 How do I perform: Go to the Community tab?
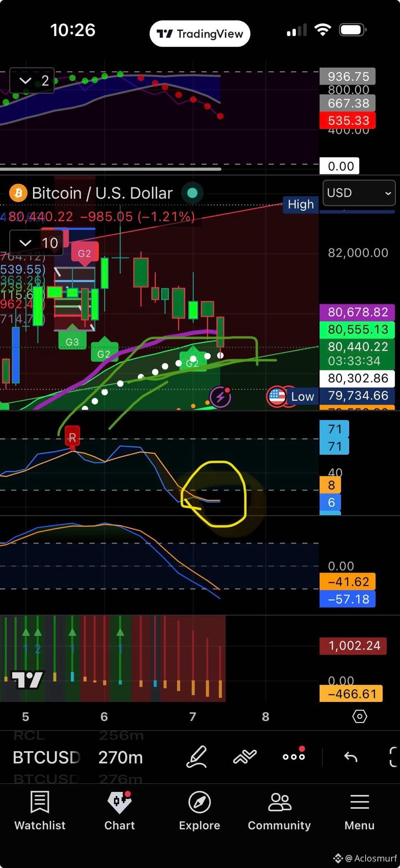pos(279,810)
